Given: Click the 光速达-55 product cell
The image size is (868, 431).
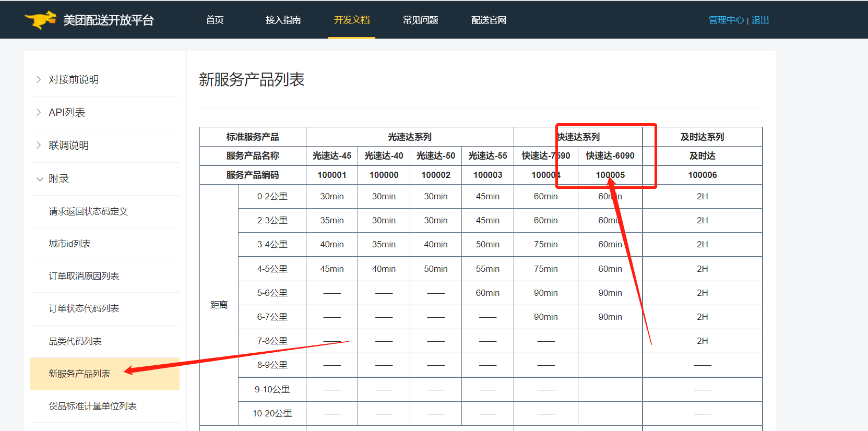Looking at the screenshot, I should click(x=487, y=155).
